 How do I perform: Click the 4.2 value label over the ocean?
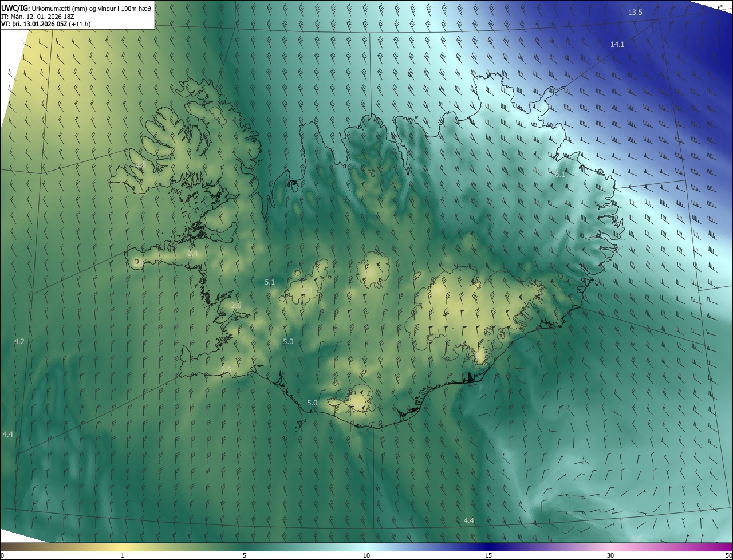pyautogui.click(x=19, y=341)
